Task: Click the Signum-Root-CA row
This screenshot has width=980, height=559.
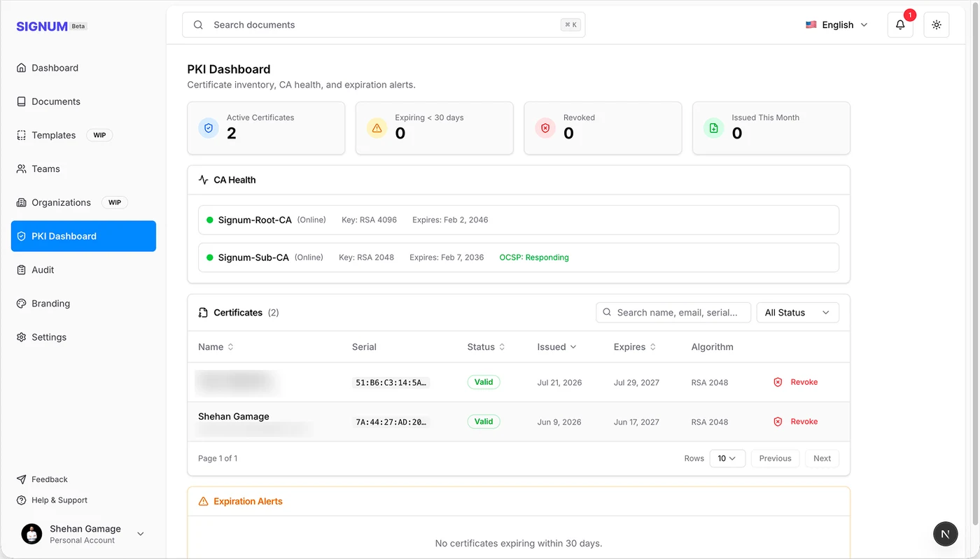Action: (x=519, y=220)
